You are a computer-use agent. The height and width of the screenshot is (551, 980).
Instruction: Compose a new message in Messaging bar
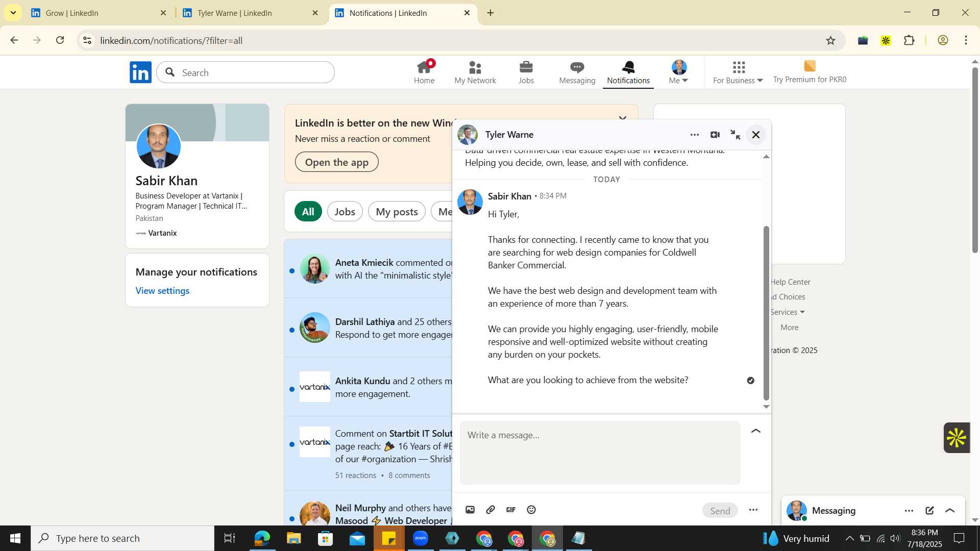point(929,510)
